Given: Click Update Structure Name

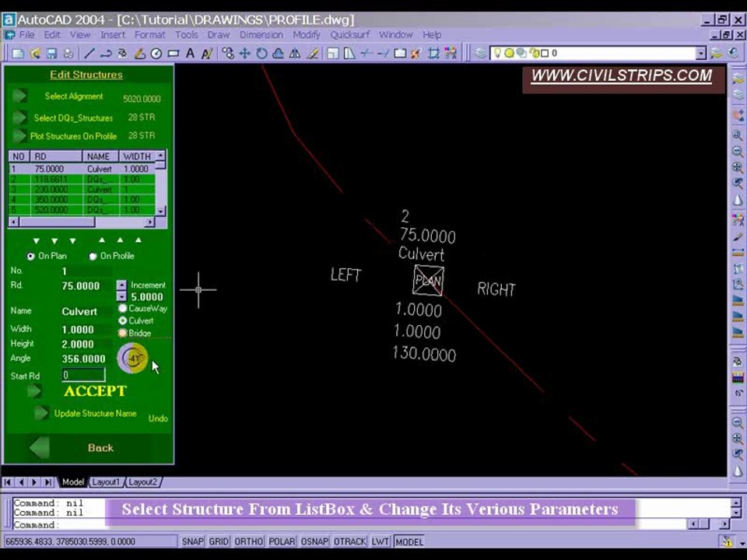Looking at the screenshot, I should pyautogui.click(x=95, y=413).
